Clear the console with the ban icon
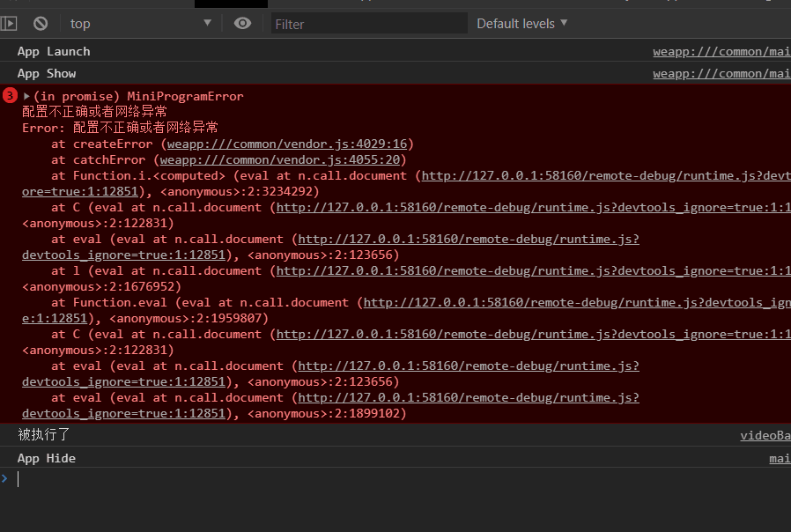The width and height of the screenshot is (791, 532). coord(41,23)
